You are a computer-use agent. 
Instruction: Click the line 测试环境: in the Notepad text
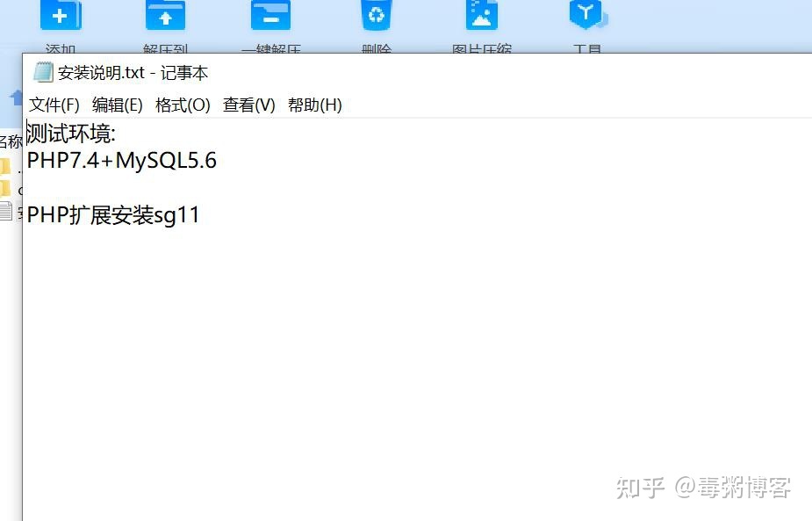tap(71, 134)
